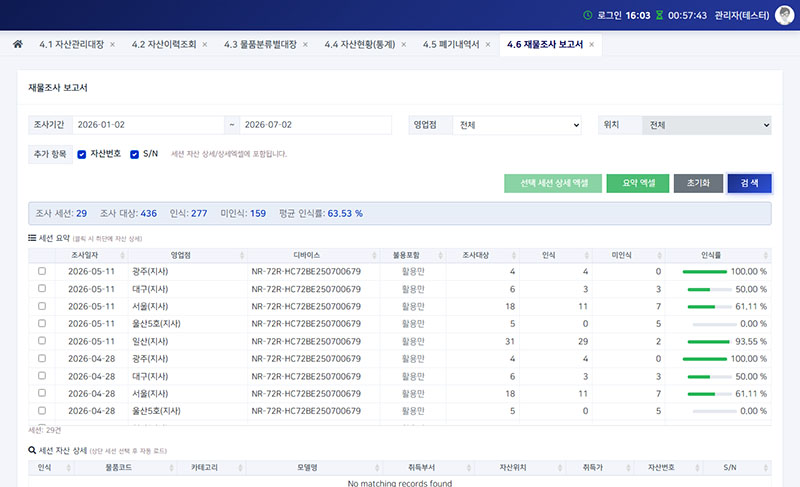Screen dimensions: 800x487
Task: Sort session table by 영업점 arrows
Action: pos(242,255)
